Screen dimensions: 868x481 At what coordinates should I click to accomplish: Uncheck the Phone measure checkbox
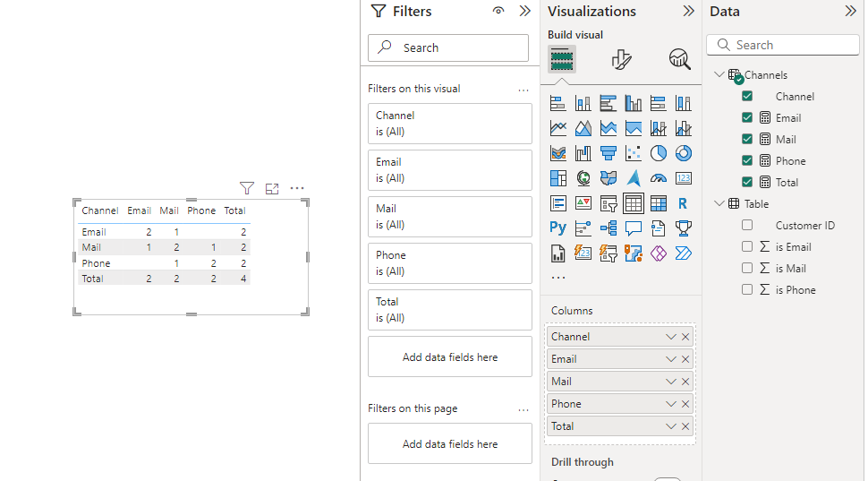747,160
